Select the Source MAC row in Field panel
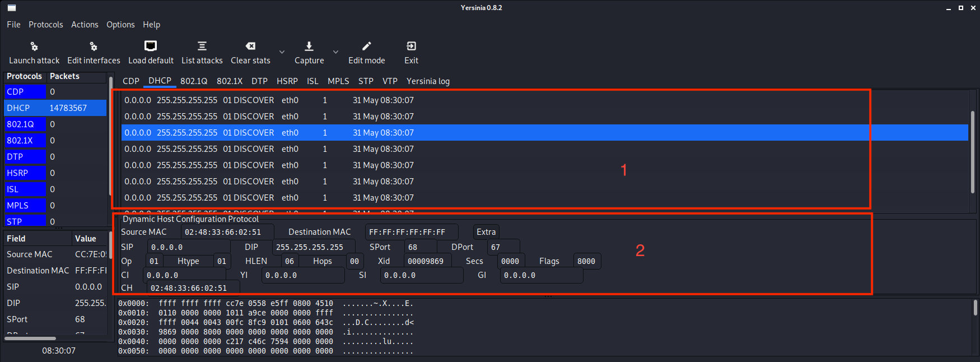Screen dimensions: 980x362 click(55, 254)
